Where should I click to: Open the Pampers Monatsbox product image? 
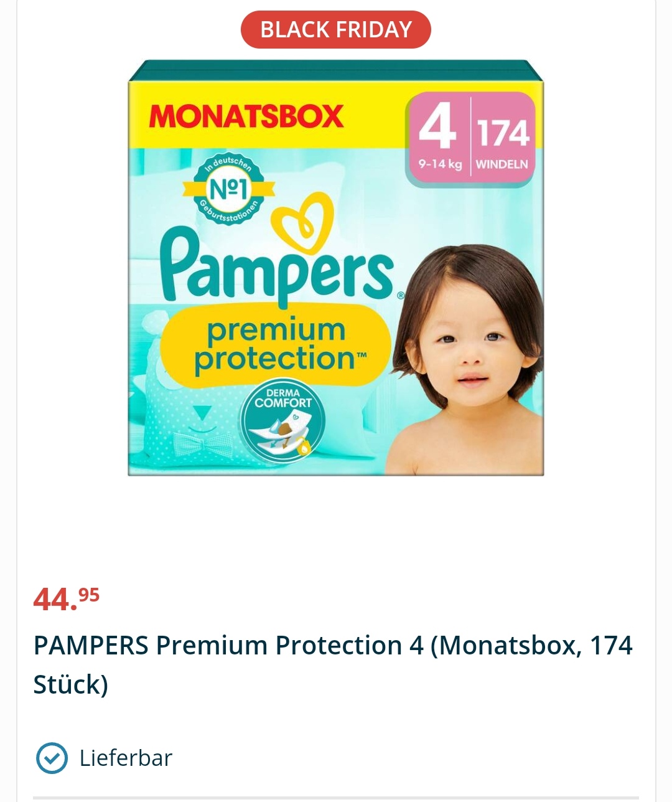(336, 268)
